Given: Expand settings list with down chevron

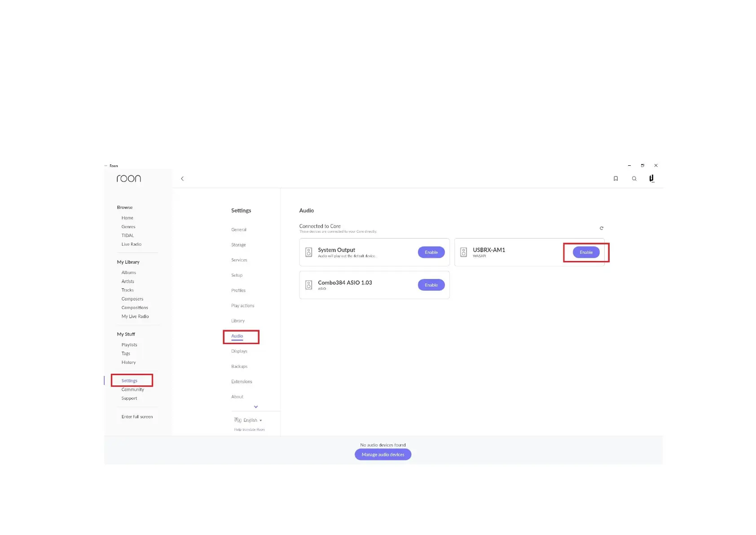Looking at the screenshot, I should pos(256,407).
